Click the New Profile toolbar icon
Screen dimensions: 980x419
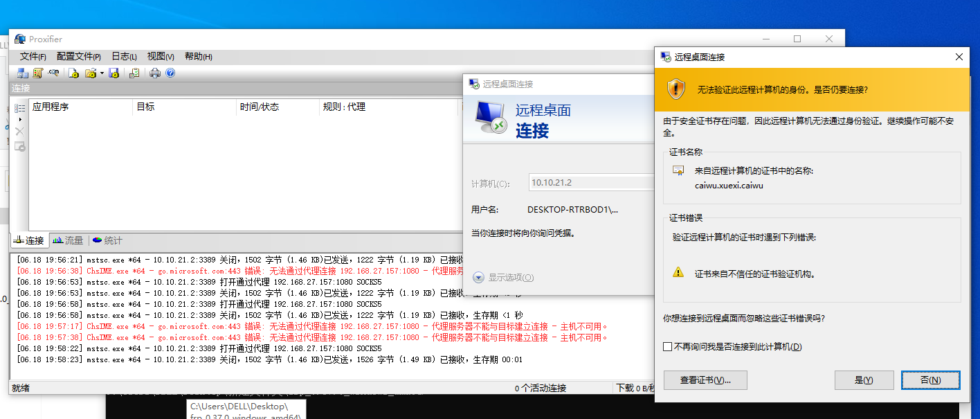coord(74,73)
